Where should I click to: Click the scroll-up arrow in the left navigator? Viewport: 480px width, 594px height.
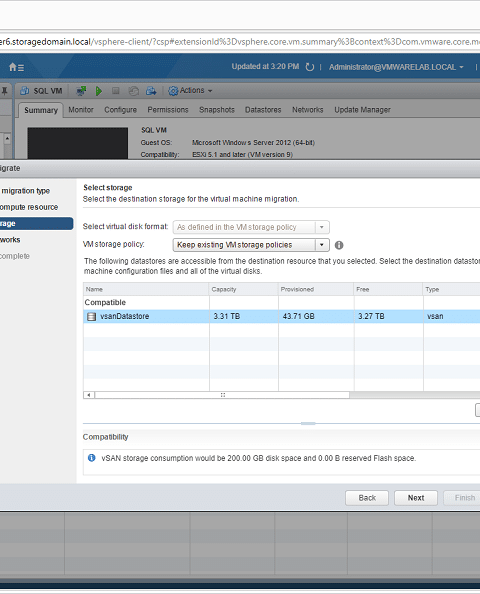[x=7, y=139]
